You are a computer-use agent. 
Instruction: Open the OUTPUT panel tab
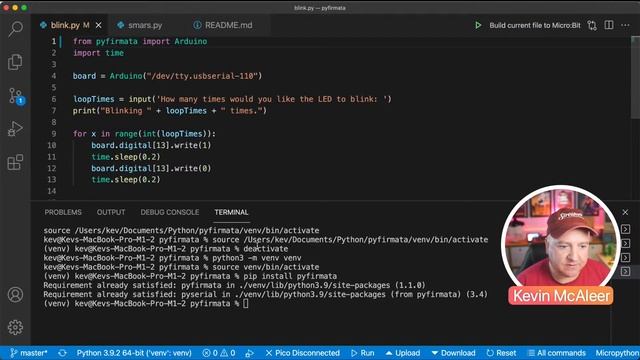pyautogui.click(x=111, y=212)
